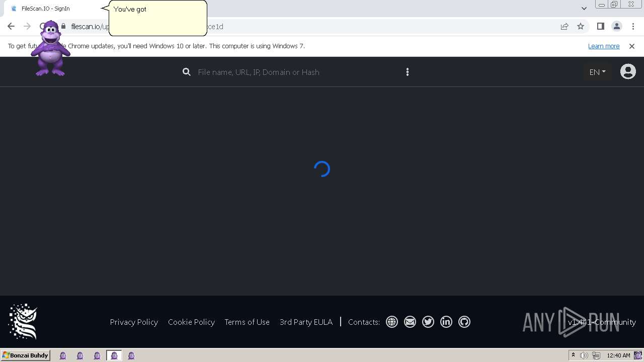
Task: Open the user account avatar menu
Action: point(628,71)
